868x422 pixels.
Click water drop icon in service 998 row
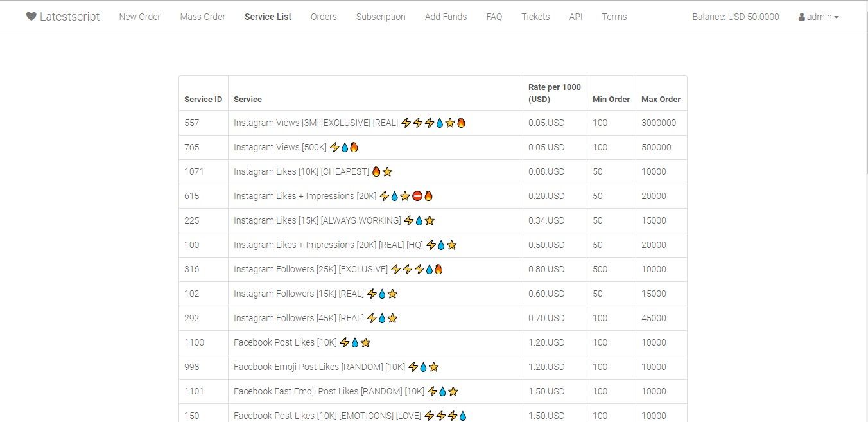pos(423,367)
